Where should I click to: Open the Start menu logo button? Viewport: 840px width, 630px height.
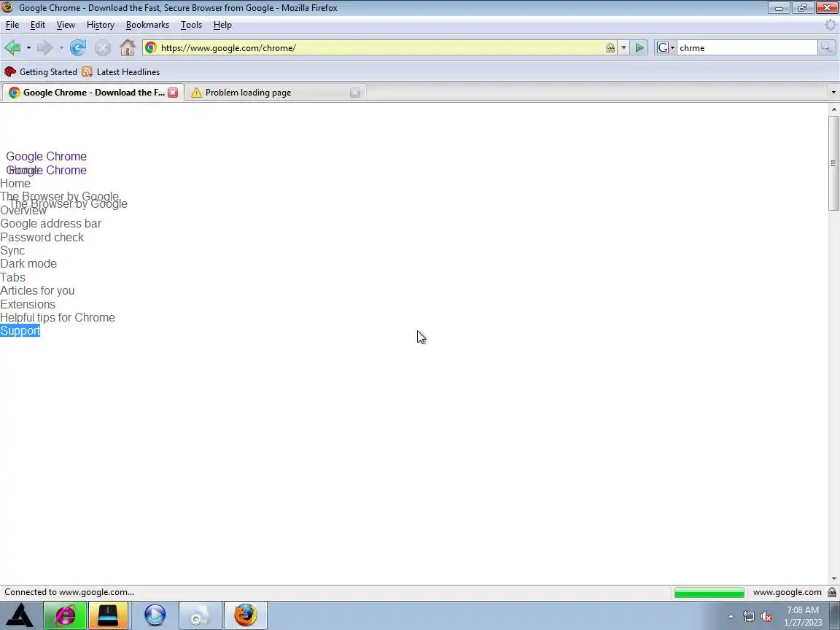[20, 615]
